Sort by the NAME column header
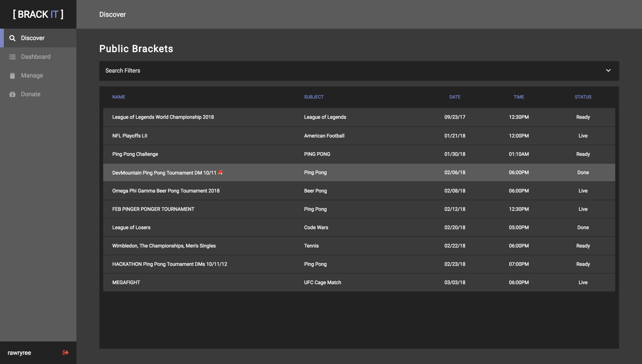The image size is (642, 364). click(119, 97)
